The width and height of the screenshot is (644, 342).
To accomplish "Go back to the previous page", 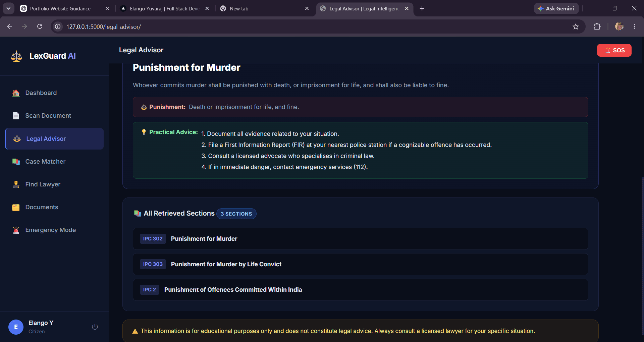I will 9,26.
